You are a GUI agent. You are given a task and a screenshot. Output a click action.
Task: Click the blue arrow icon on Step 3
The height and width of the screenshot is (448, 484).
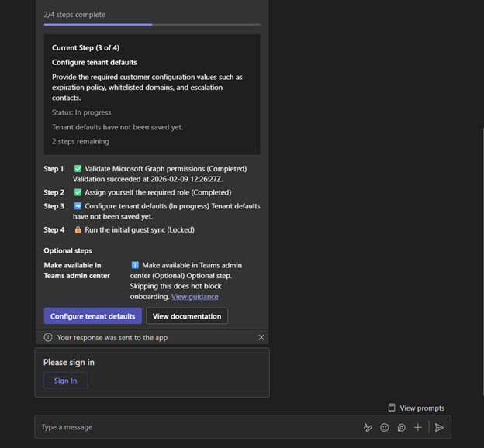click(78, 206)
